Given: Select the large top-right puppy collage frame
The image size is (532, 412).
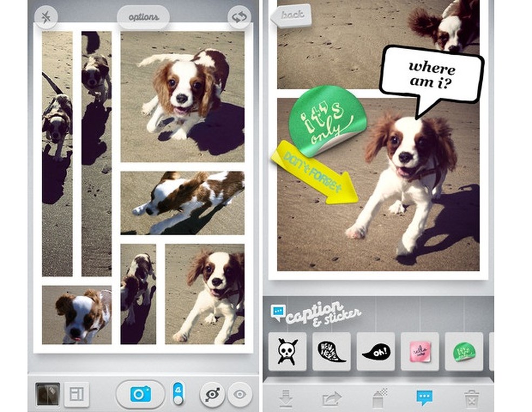Looking at the screenshot, I should pyautogui.click(x=183, y=97).
